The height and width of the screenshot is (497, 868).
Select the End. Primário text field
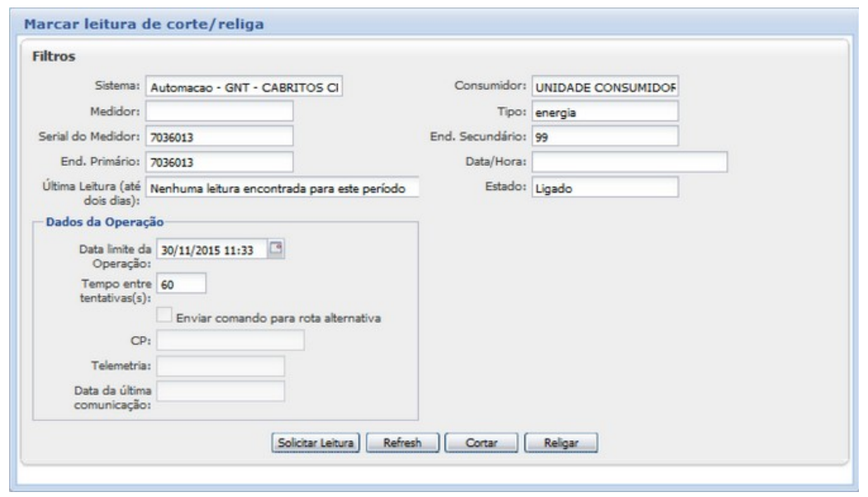(x=219, y=161)
